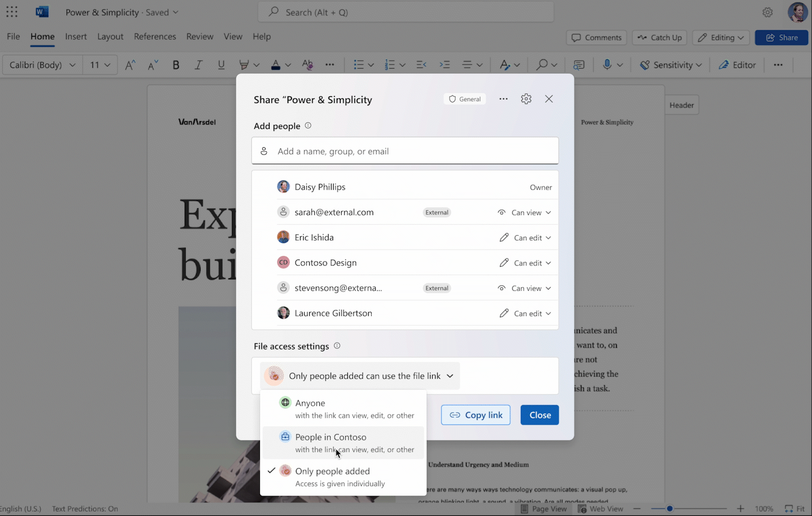Viewport: 812px width, 516px height.
Task: Clear formatting with the eraser icon
Action: click(307, 65)
